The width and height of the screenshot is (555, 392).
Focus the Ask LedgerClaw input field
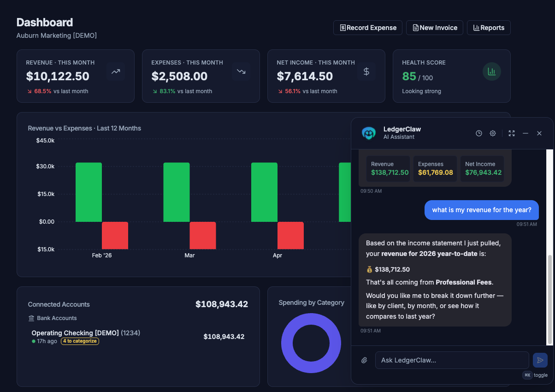(452, 360)
